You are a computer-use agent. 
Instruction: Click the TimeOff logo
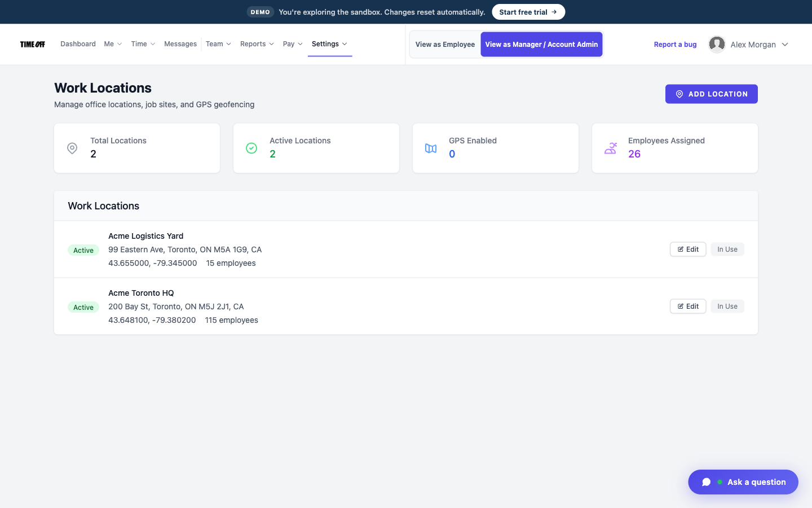(x=33, y=44)
